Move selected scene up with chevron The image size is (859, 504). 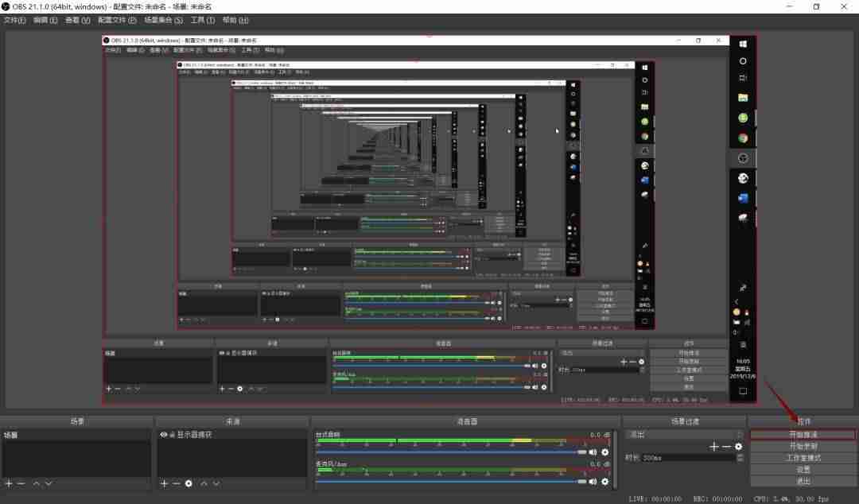coord(36,484)
